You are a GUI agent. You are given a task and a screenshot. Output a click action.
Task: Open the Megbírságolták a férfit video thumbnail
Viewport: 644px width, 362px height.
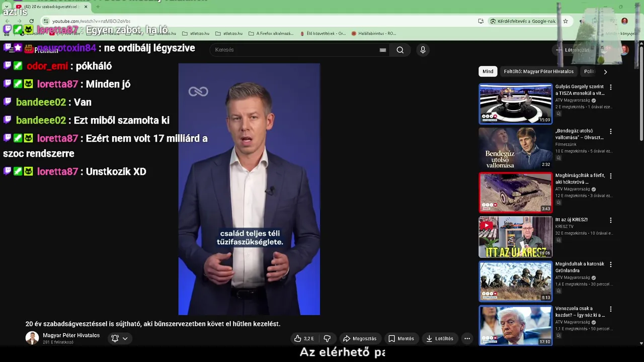pyautogui.click(x=515, y=192)
